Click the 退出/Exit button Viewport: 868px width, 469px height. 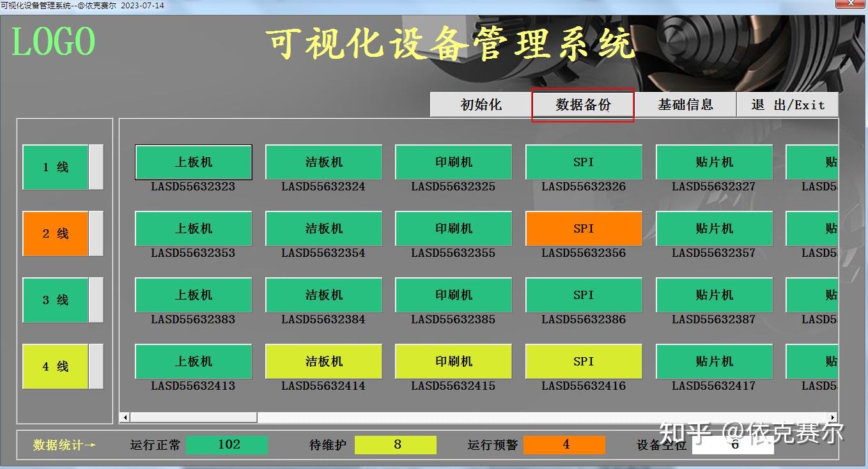point(787,104)
